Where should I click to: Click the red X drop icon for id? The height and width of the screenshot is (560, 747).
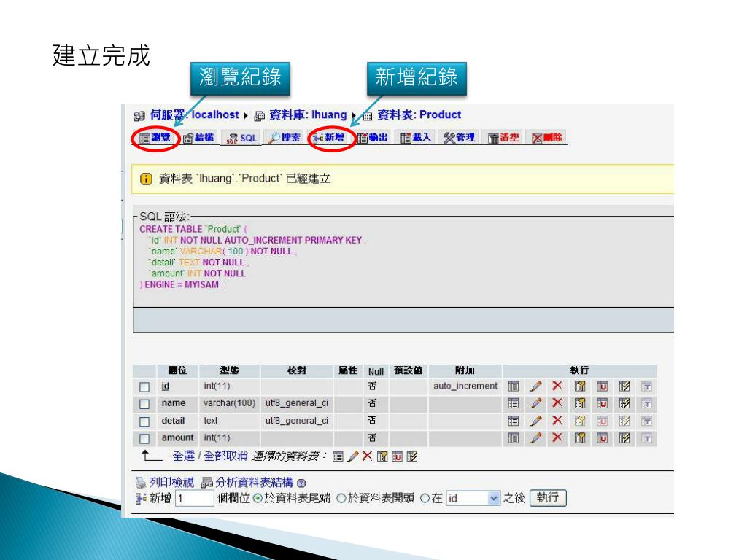click(x=557, y=386)
